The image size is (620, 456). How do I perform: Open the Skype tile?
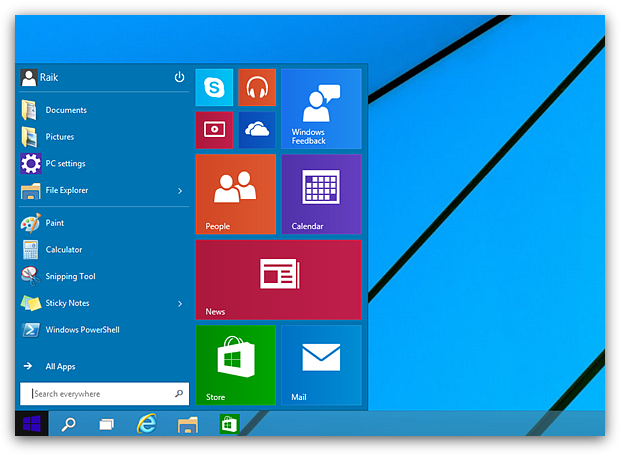coord(214,87)
